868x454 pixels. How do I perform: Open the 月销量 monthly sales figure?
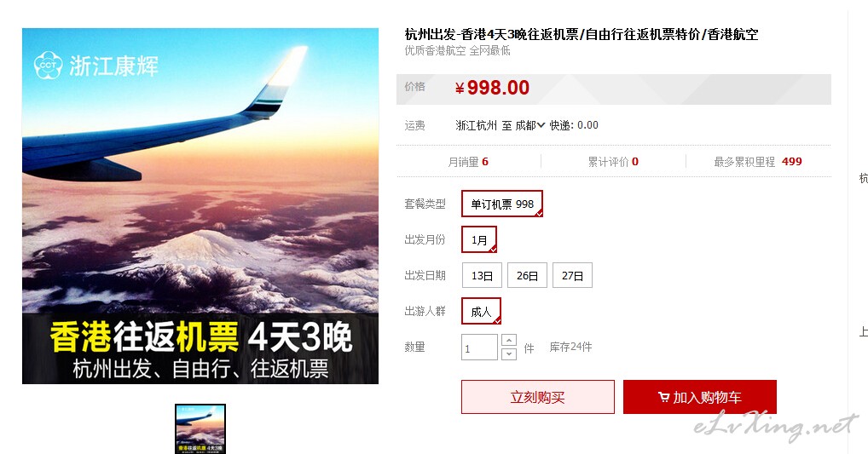[x=468, y=162]
